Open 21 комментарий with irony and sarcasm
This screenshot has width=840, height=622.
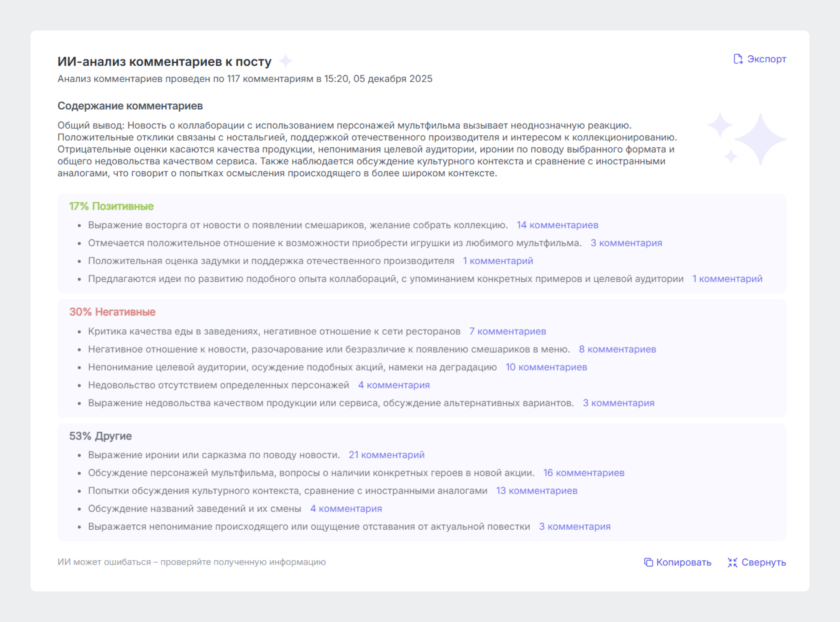tap(386, 454)
